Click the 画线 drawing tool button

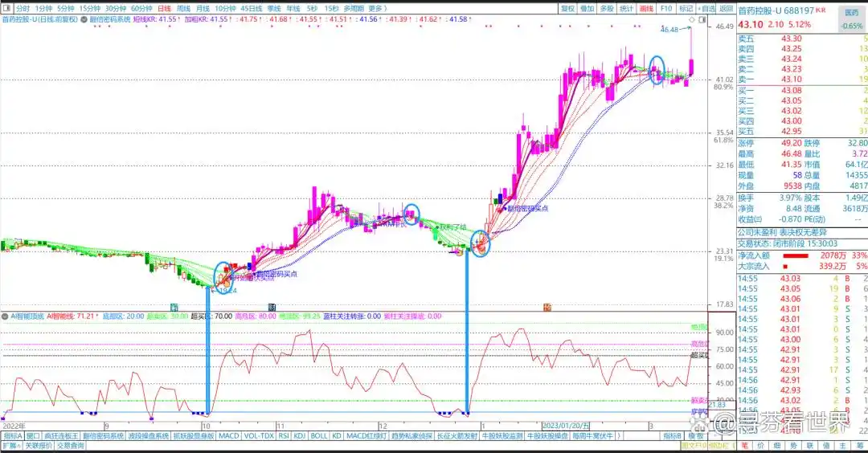click(x=647, y=8)
